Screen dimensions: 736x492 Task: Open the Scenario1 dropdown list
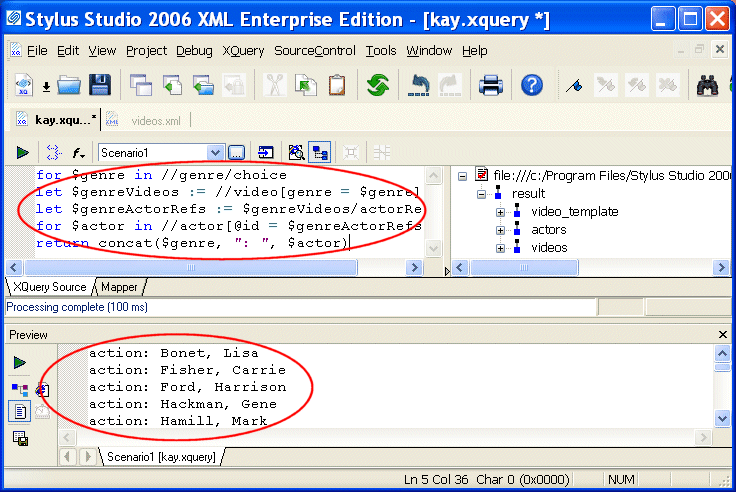click(x=215, y=152)
